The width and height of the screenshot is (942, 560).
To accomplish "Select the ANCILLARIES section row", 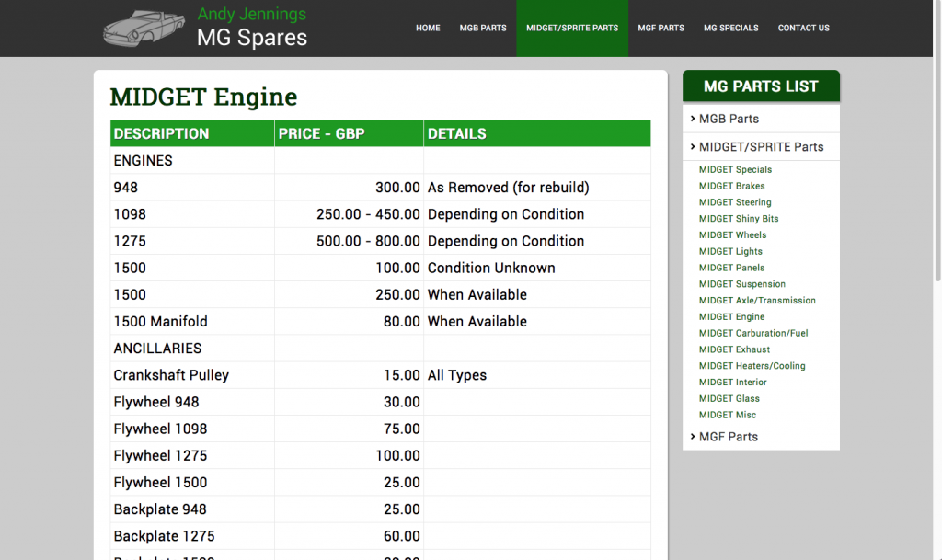I will click(380, 349).
